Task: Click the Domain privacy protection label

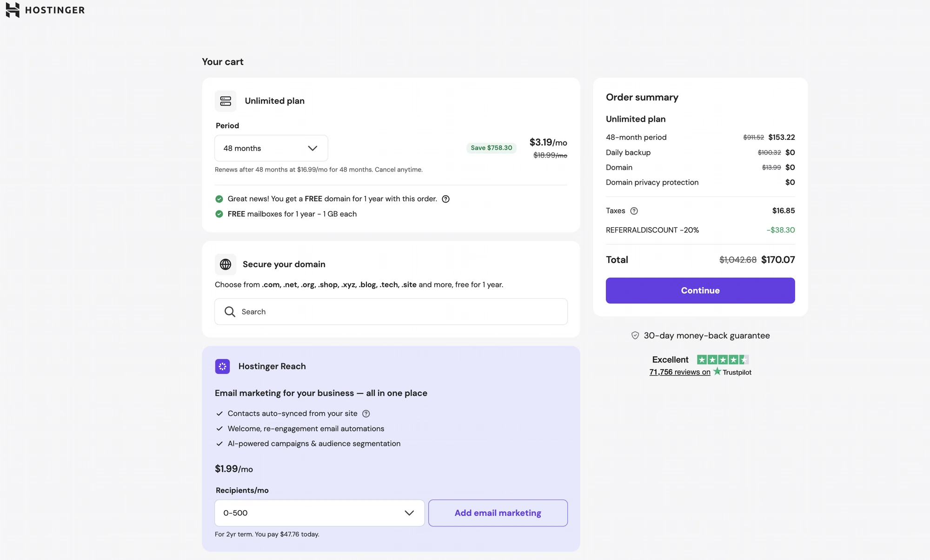Action: 652,182
